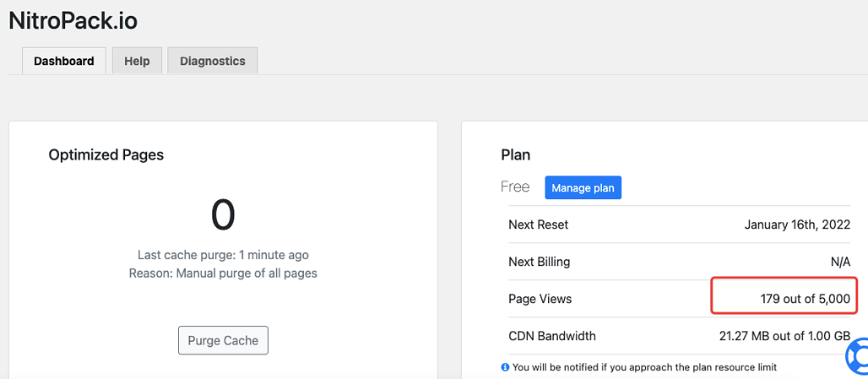Screen dimensions: 868x379
Task: Click the NitroPack.io page heading
Action: 73,21
